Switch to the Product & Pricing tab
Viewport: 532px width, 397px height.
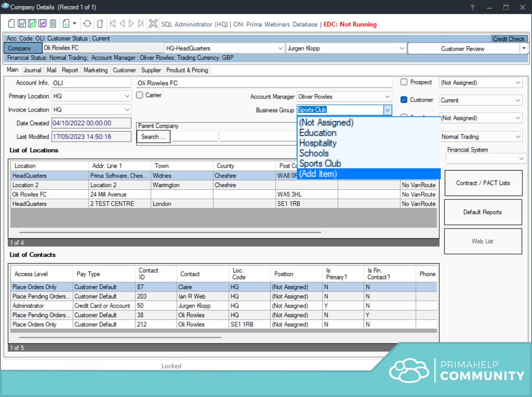(x=187, y=70)
